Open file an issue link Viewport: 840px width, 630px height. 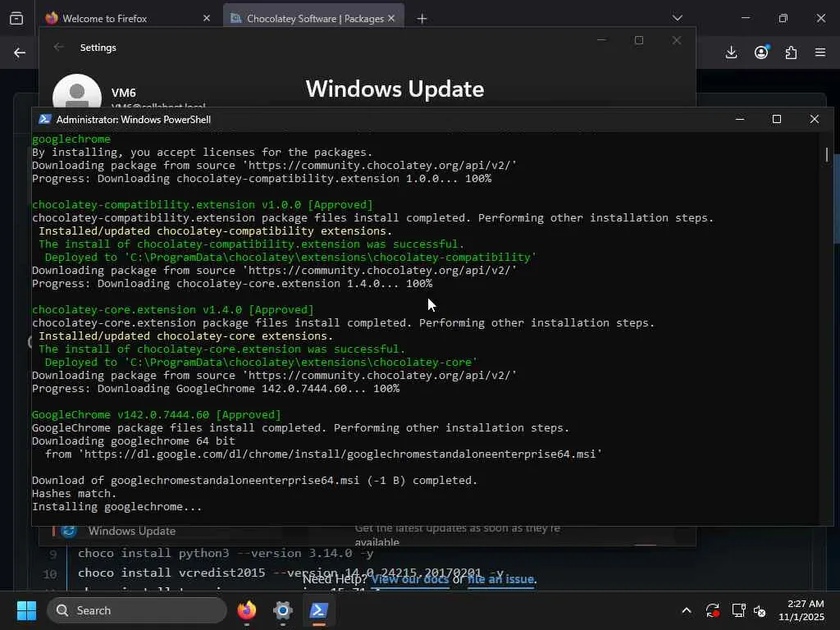coord(500,579)
